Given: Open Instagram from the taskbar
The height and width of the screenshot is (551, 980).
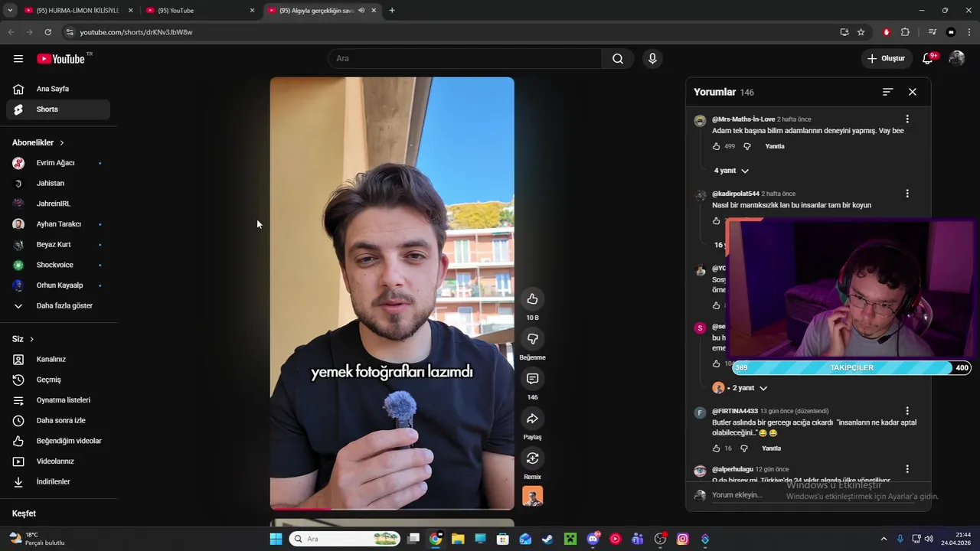Looking at the screenshot, I should coord(682,539).
